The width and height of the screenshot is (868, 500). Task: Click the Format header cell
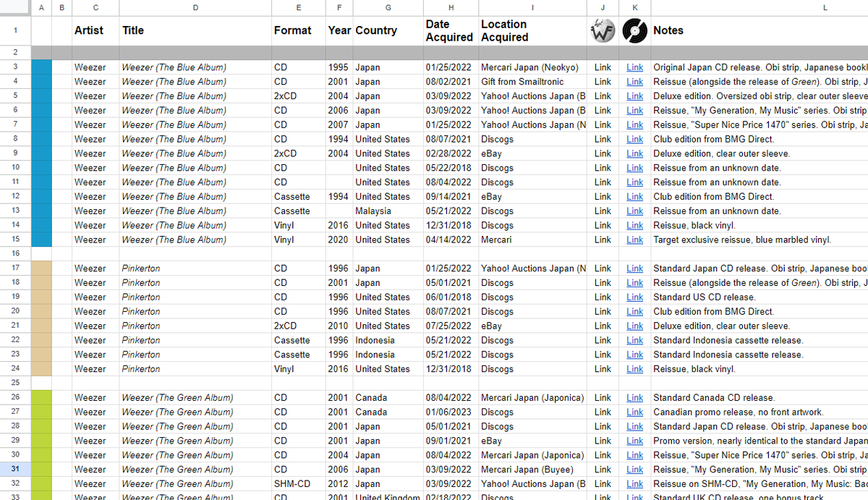tap(299, 30)
